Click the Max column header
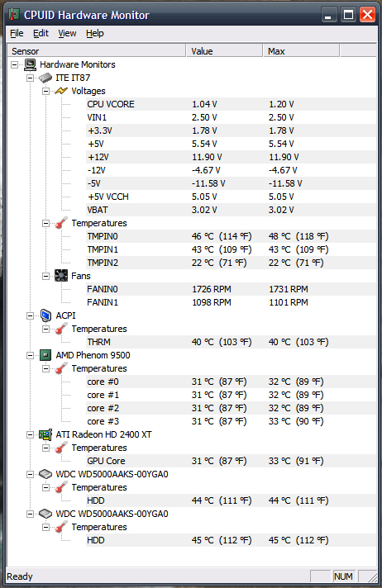This screenshot has height=588, width=382. 301,51
